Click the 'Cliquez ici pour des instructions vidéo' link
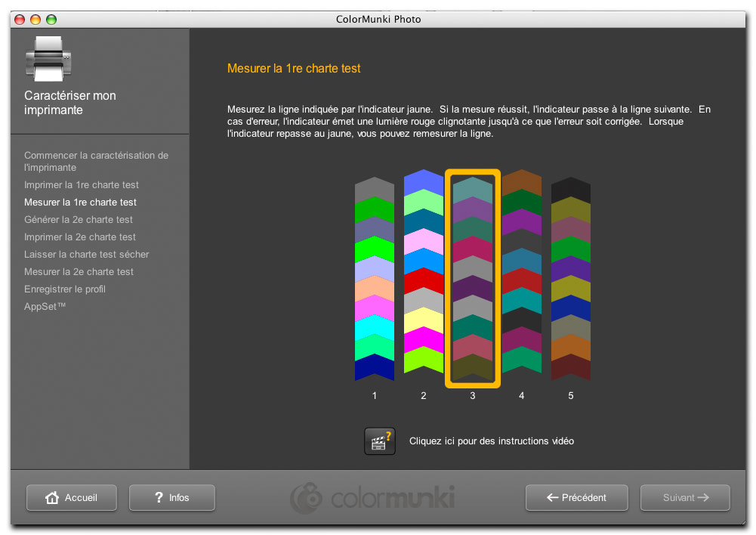This screenshot has height=535, width=756. click(x=492, y=441)
